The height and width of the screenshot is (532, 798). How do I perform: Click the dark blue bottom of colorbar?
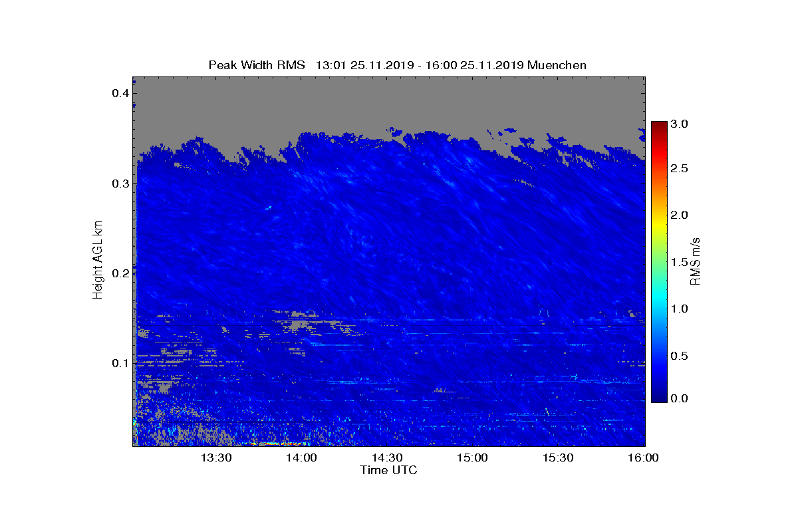click(x=659, y=398)
